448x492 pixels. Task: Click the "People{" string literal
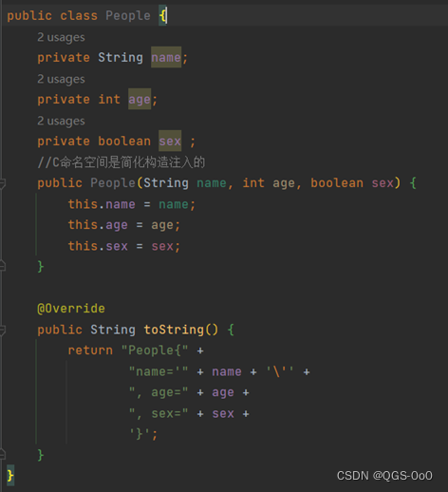155,350
